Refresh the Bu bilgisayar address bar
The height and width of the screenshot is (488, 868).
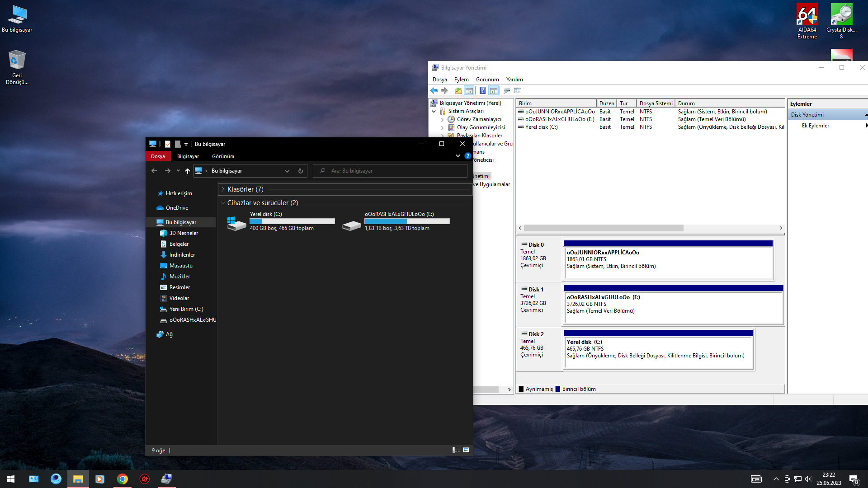tap(300, 171)
